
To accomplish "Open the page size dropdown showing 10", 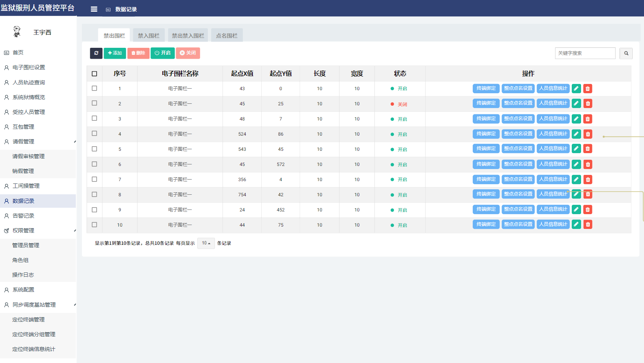I will pos(206,243).
